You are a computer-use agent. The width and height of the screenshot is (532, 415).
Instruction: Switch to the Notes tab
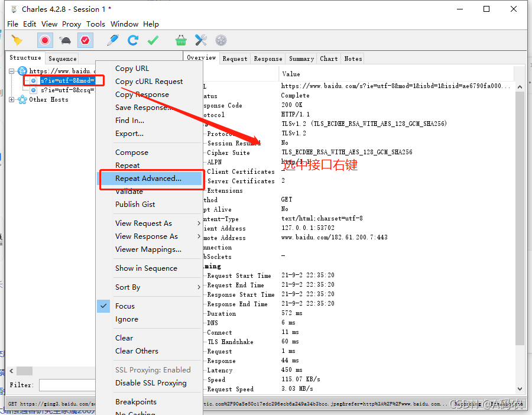[353, 59]
